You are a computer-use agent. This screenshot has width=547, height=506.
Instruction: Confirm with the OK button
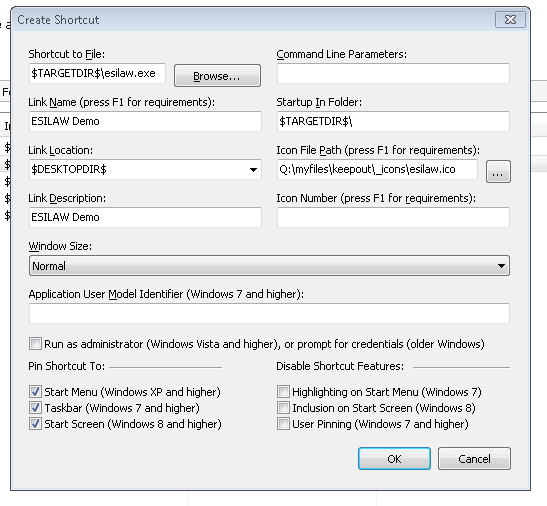tap(394, 459)
